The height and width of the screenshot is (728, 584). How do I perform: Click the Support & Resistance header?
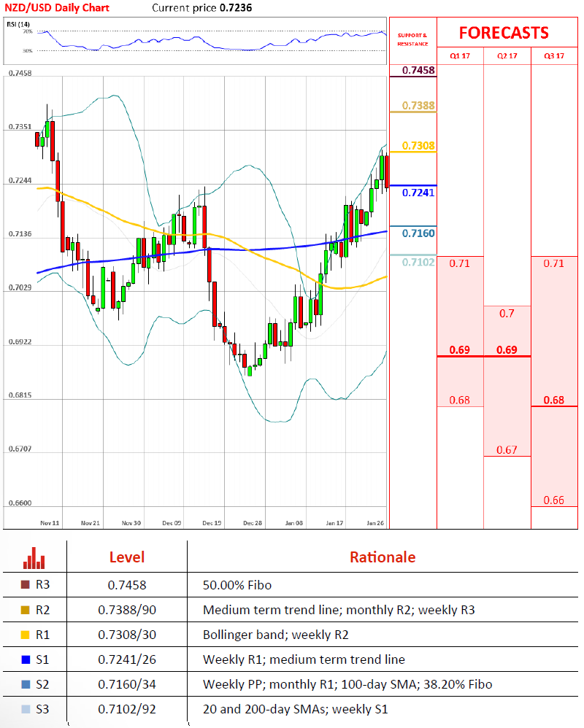[x=412, y=39]
